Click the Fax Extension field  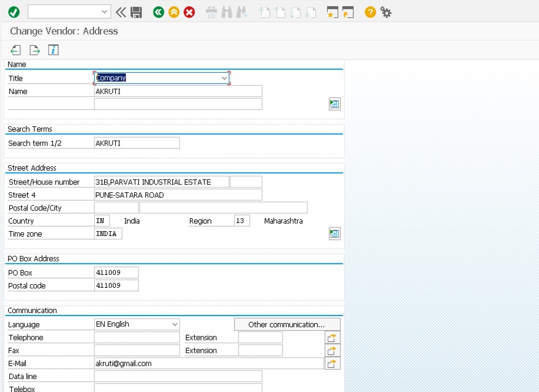click(x=261, y=350)
